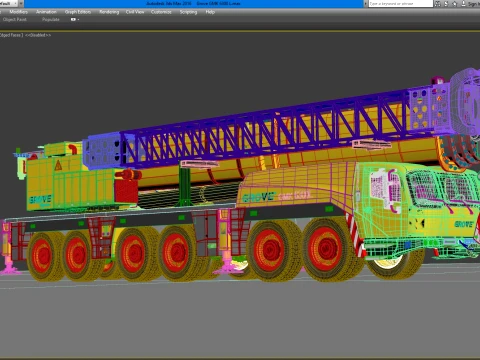Toggle the ribbon minimize button after Populate

coord(73,20)
